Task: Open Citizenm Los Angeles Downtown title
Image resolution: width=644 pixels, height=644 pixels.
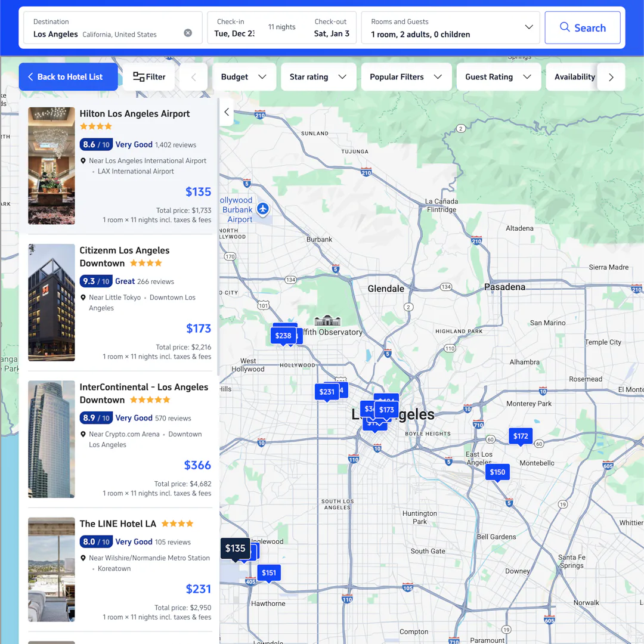Action: (125, 256)
